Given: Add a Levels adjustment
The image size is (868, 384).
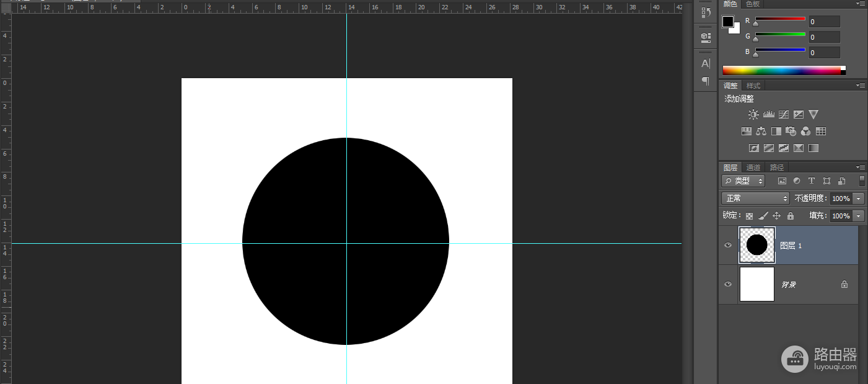Looking at the screenshot, I should 769,114.
